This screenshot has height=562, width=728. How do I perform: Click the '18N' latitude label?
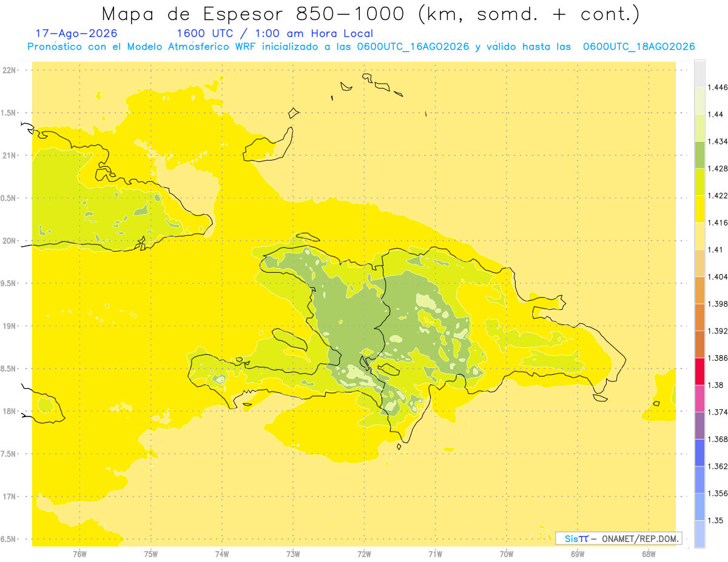click(x=10, y=411)
